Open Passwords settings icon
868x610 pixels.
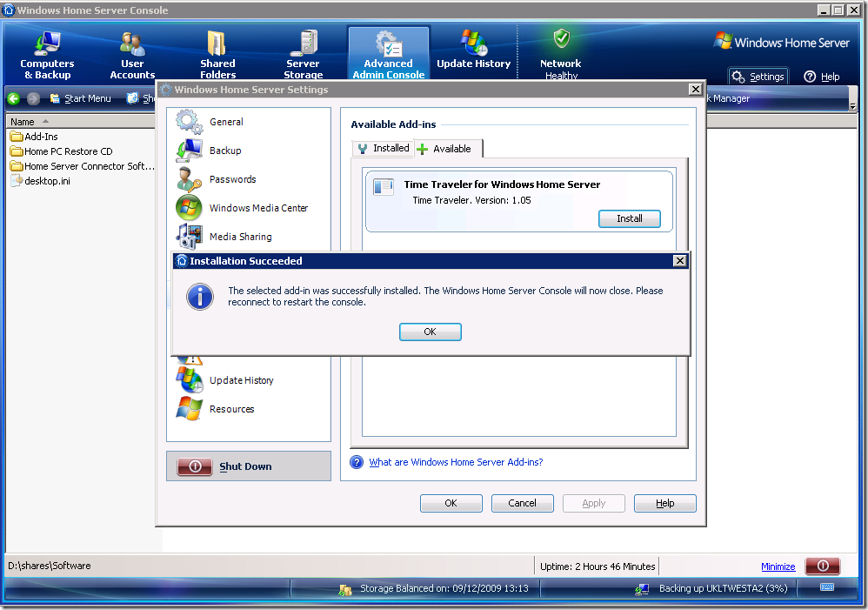click(189, 179)
